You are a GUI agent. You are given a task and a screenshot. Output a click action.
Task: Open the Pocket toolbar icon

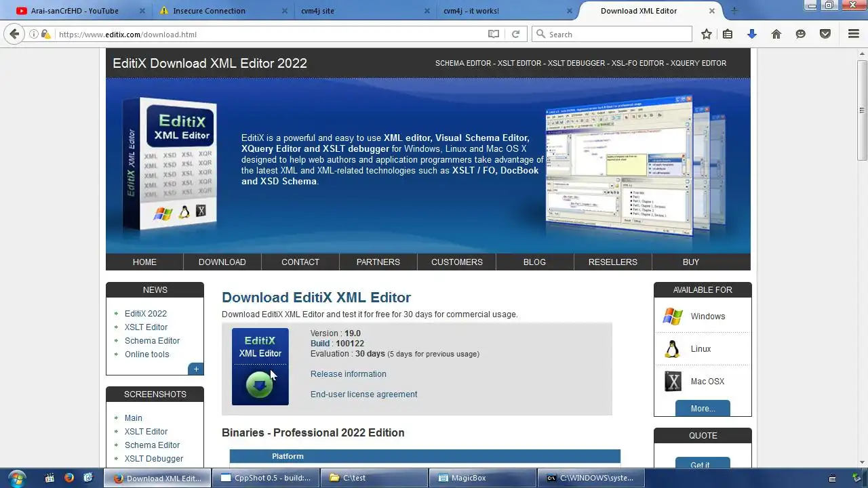[825, 34]
